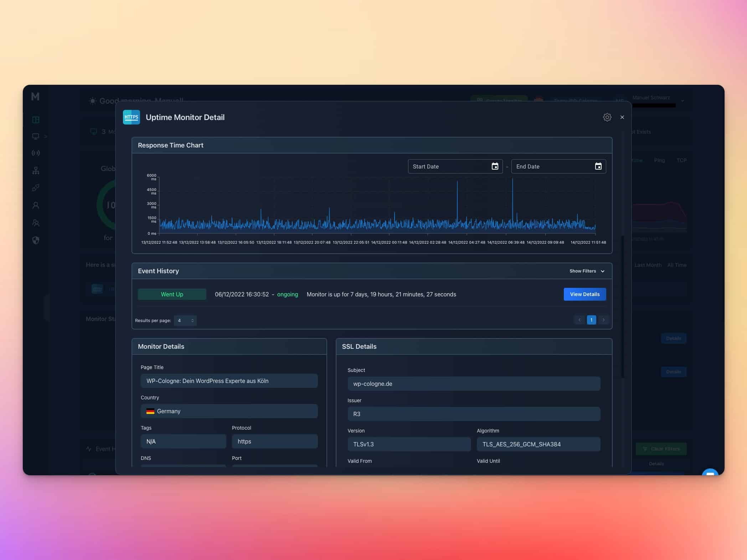Click the blue chat bubble widget
The height and width of the screenshot is (560, 747).
click(710, 473)
